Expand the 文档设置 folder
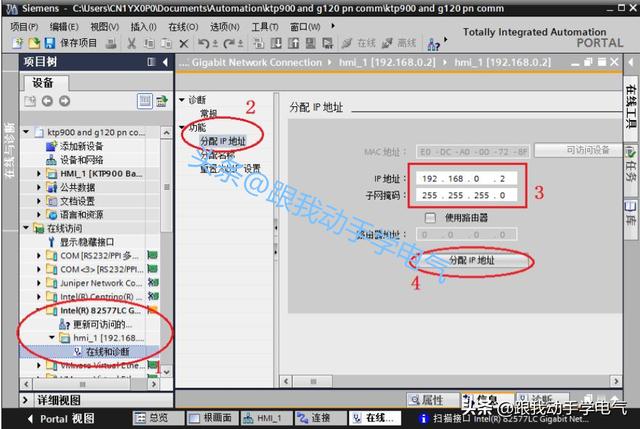 point(38,201)
